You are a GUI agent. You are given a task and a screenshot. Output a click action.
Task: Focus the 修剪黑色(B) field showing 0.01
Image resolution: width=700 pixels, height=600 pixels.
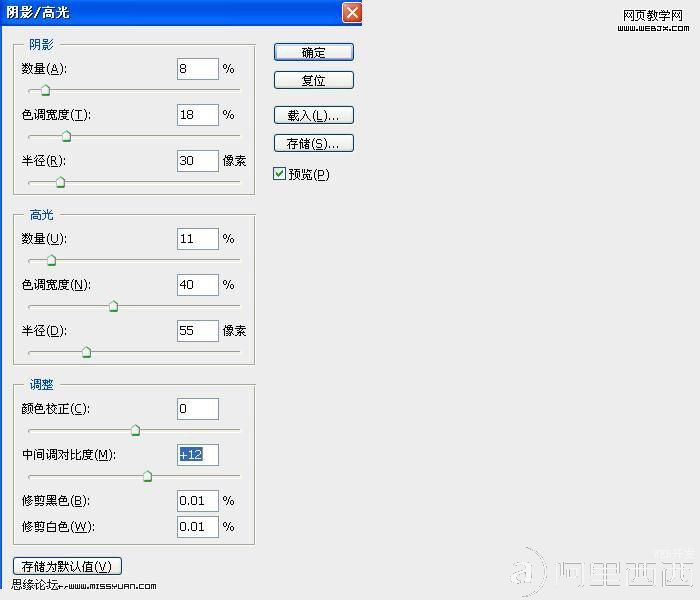click(198, 501)
